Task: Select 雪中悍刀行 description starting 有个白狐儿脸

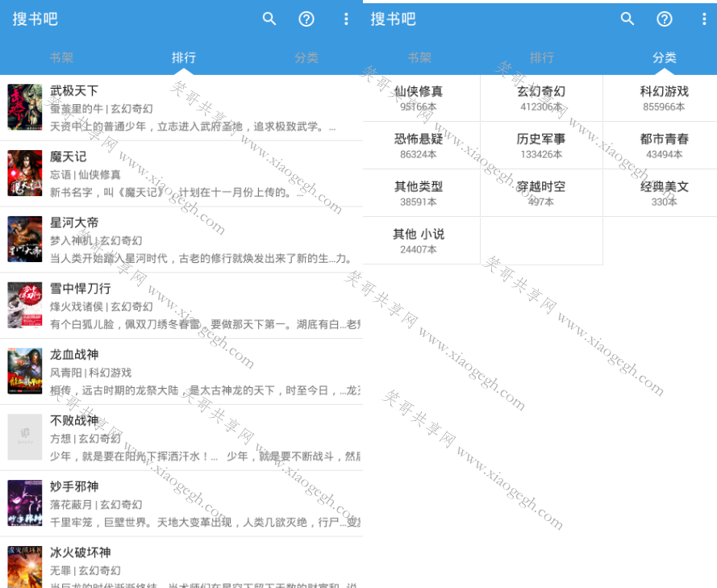Action: coord(205,324)
